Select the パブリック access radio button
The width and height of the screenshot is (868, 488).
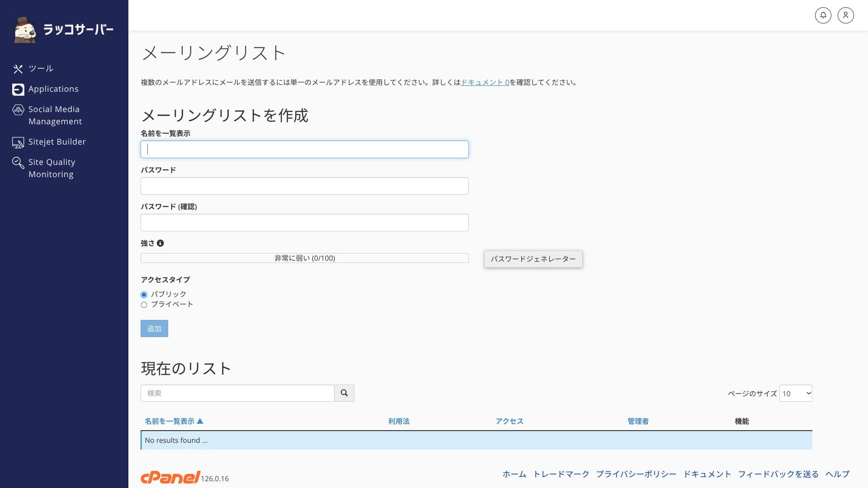pyautogui.click(x=144, y=295)
